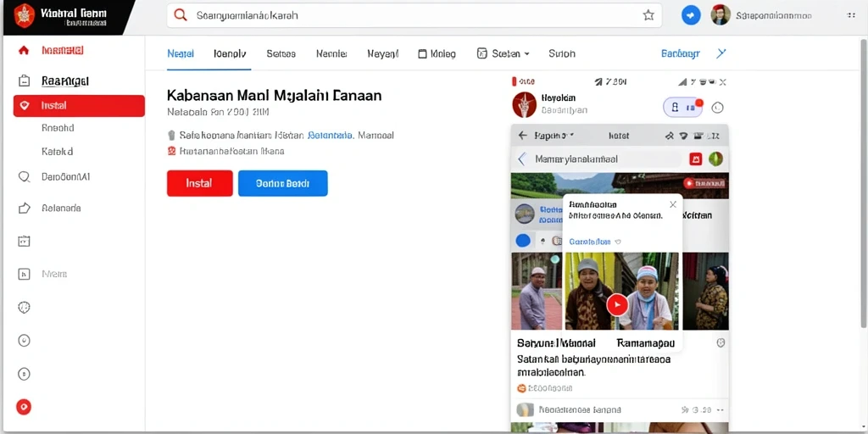Image resolution: width=868 pixels, height=434 pixels.
Task: Click the sidebar share arrow icon
Action: [x=24, y=209]
